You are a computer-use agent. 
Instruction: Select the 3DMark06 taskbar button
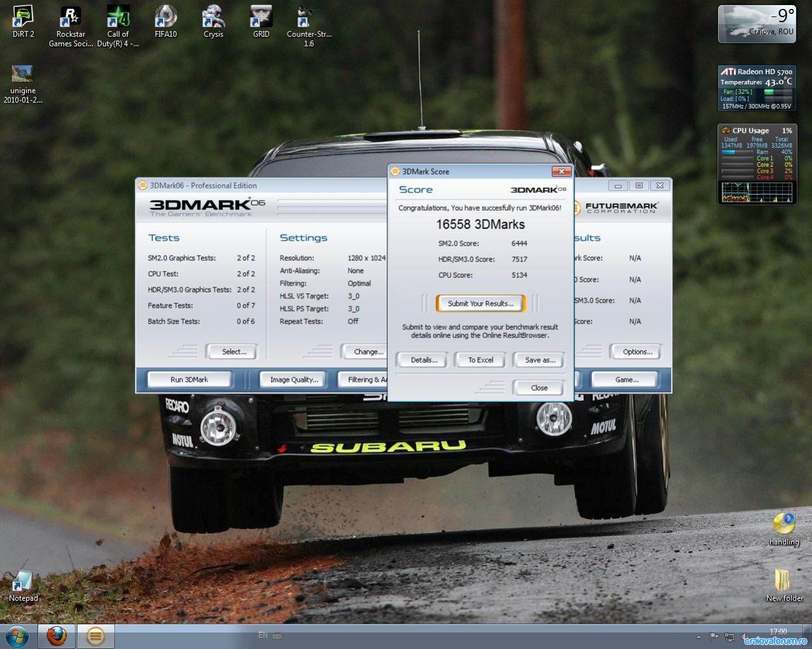click(x=96, y=636)
